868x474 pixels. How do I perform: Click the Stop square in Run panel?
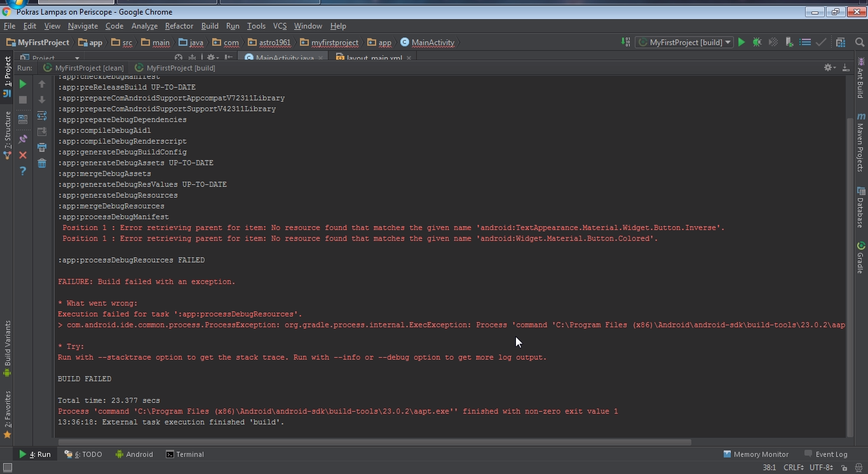(23, 100)
